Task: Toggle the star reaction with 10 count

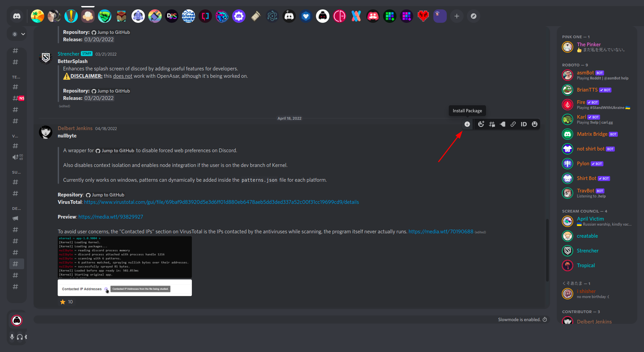Action: click(x=66, y=302)
